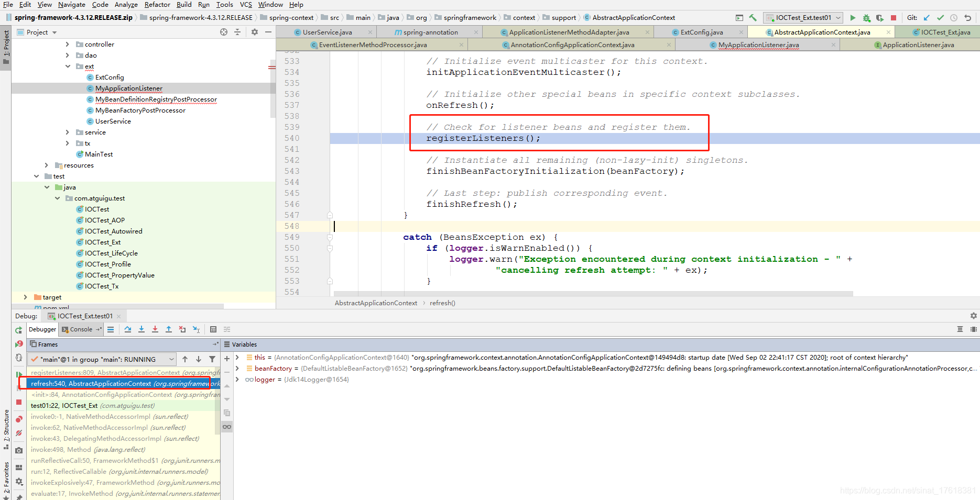The width and height of the screenshot is (980, 500).
Task: Switch to the ExtConfig.java tab
Action: (x=702, y=32)
